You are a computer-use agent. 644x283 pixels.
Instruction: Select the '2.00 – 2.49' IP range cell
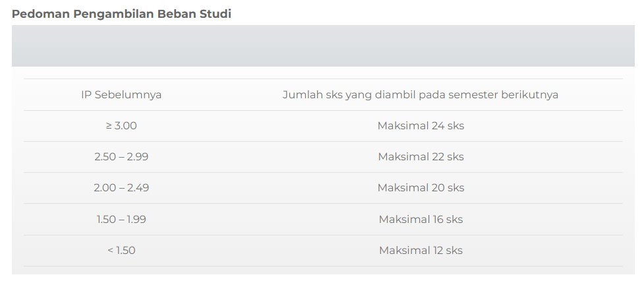pos(121,188)
